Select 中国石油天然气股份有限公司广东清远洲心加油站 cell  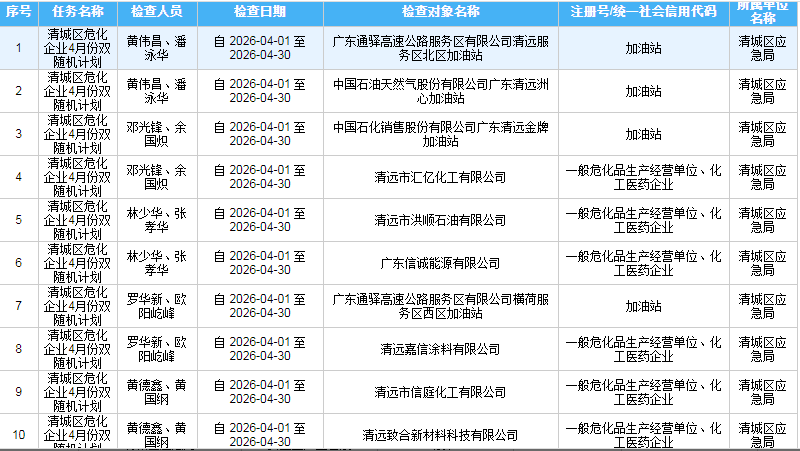click(x=441, y=91)
